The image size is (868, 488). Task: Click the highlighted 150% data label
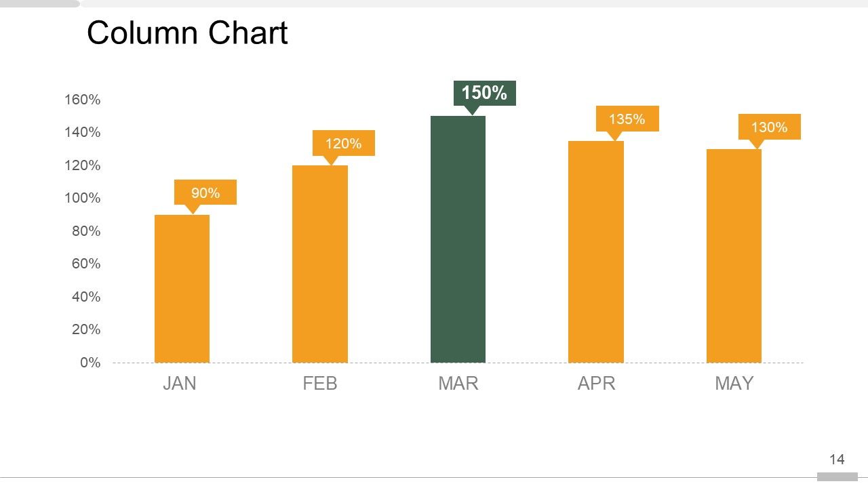[x=484, y=93]
